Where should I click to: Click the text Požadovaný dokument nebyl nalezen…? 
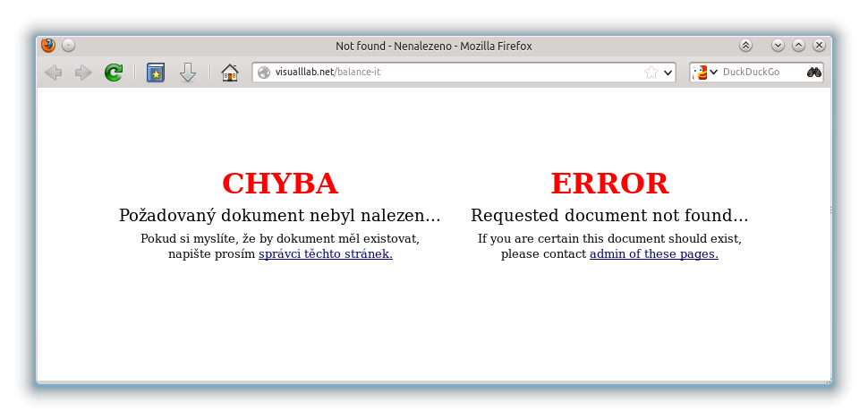point(280,216)
